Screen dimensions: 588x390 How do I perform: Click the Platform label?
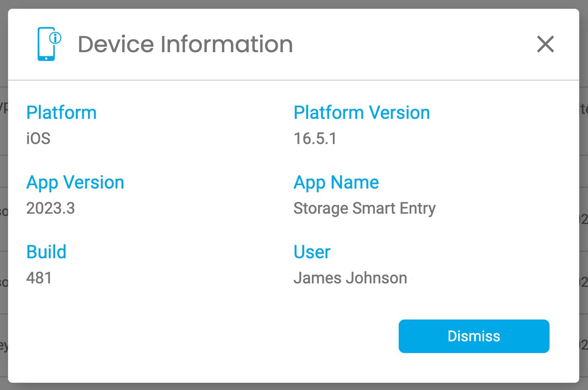pos(61,112)
